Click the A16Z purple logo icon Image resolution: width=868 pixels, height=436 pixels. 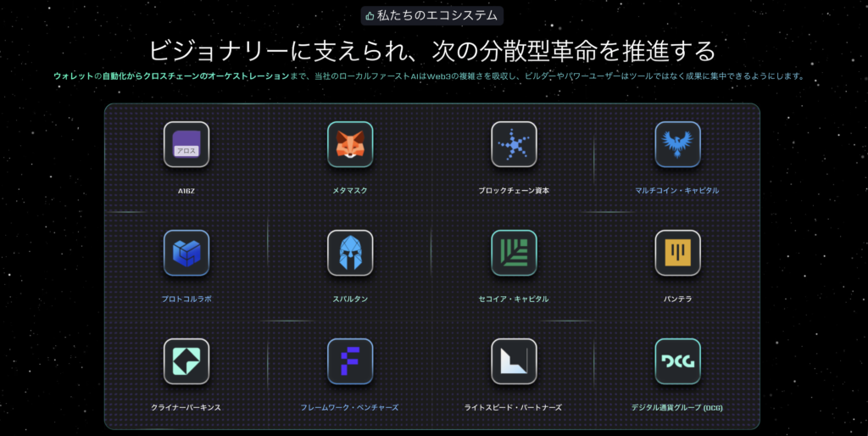(186, 144)
